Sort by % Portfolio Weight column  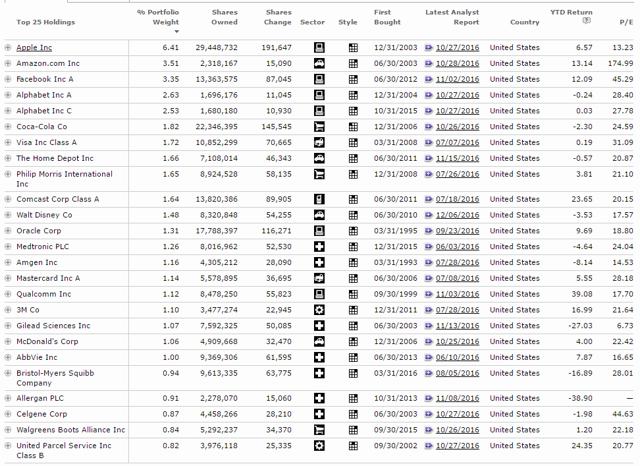[158, 18]
